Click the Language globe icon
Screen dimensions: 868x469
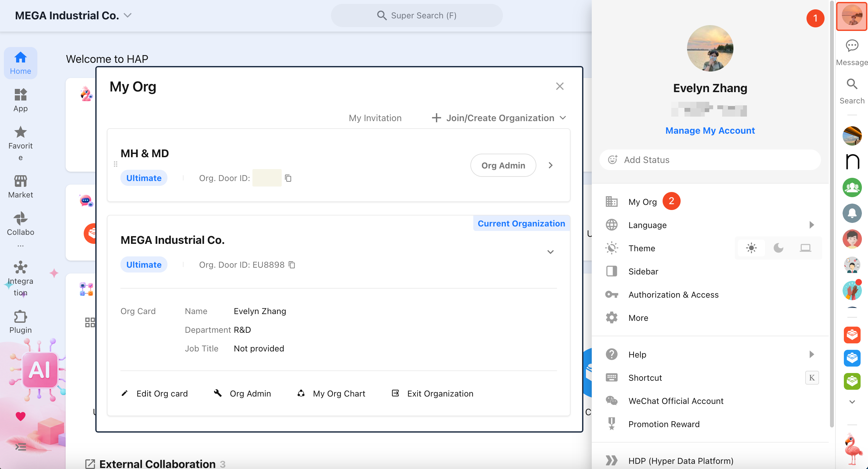click(x=611, y=225)
